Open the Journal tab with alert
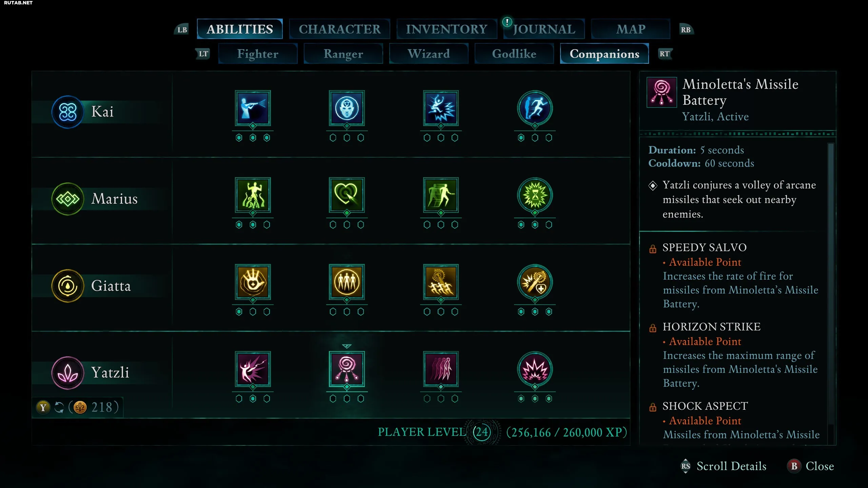This screenshot has width=868, height=488. coord(544,29)
